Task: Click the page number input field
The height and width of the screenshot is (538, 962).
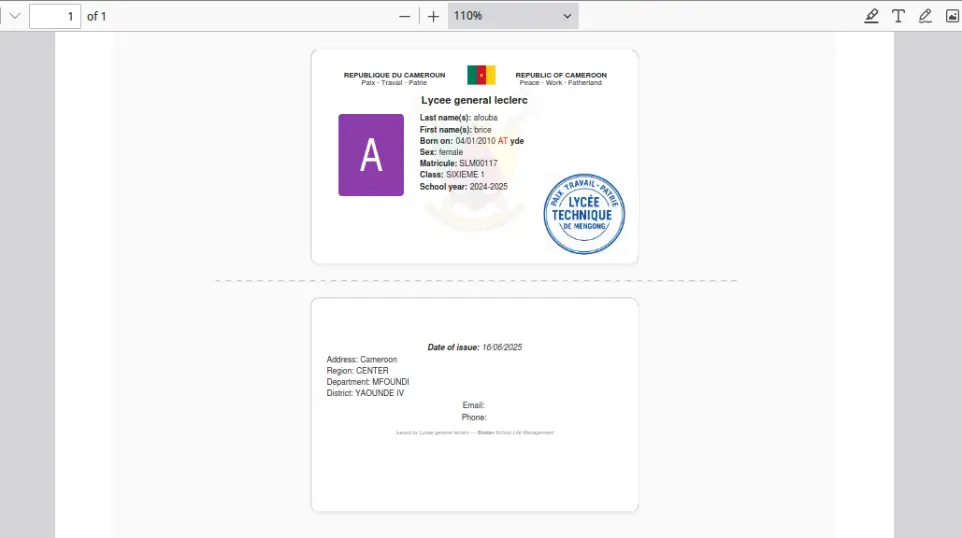Action: 55,16
